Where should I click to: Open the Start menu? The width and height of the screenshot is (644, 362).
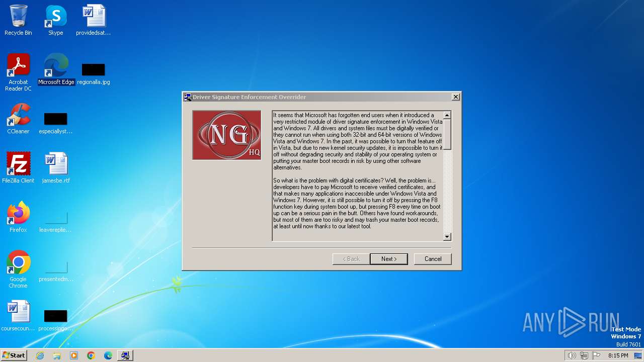click(14, 355)
